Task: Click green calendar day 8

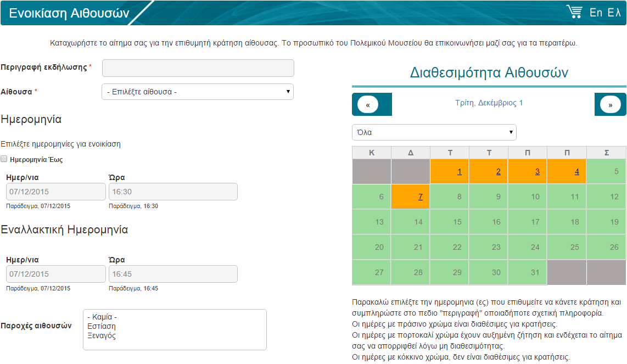Action: 450,197
